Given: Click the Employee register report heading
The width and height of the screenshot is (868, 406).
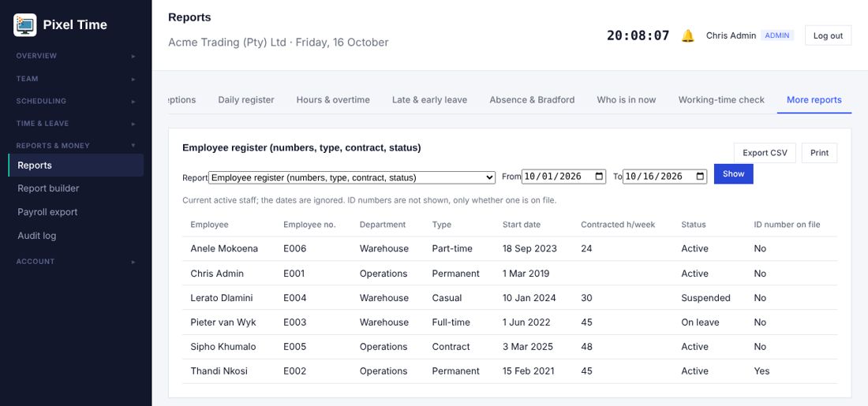Looking at the screenshot, I should [301, 148].
